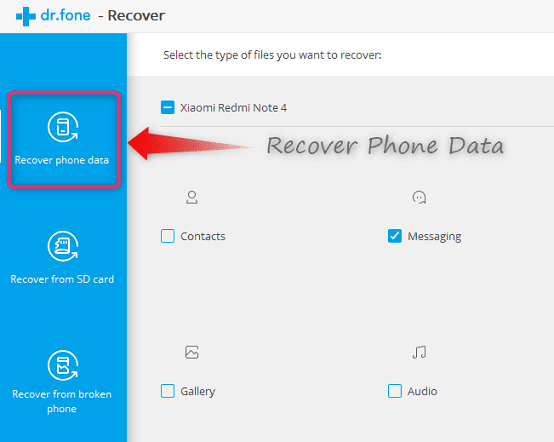Screen dimensions: 554x442
Task: Open the Recover from SD card label
Action: (x=62, y=279)
